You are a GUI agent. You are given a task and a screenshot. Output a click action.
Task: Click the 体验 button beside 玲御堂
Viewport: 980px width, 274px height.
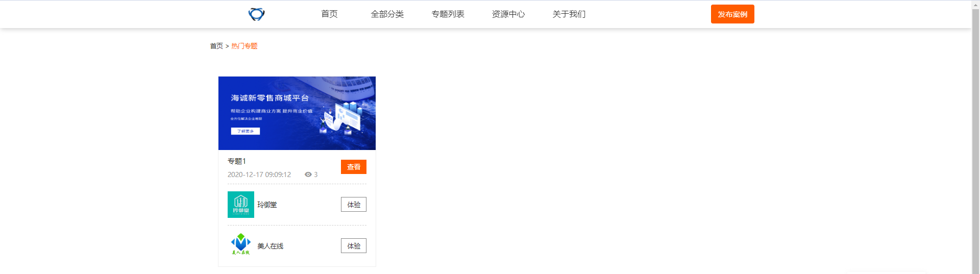tap(354, 205)
